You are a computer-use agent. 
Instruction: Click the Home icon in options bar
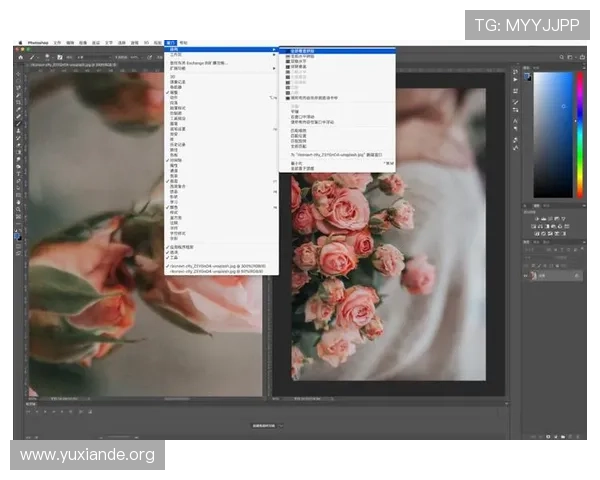[19, 57]
